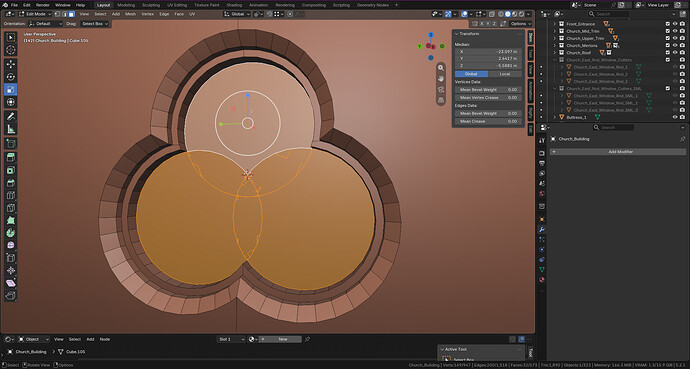The image size is (690, 369).
Task: Disable Church_Merlons in renders camera icon
Action: click(x=682, y=45)
